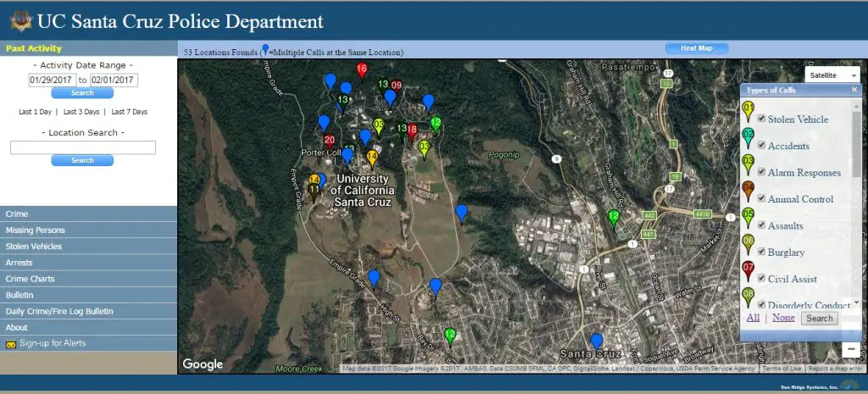Screen dimensions: 868x394
Task: Select the green 13 marker beside red 09
Action: tap(383, 86)
